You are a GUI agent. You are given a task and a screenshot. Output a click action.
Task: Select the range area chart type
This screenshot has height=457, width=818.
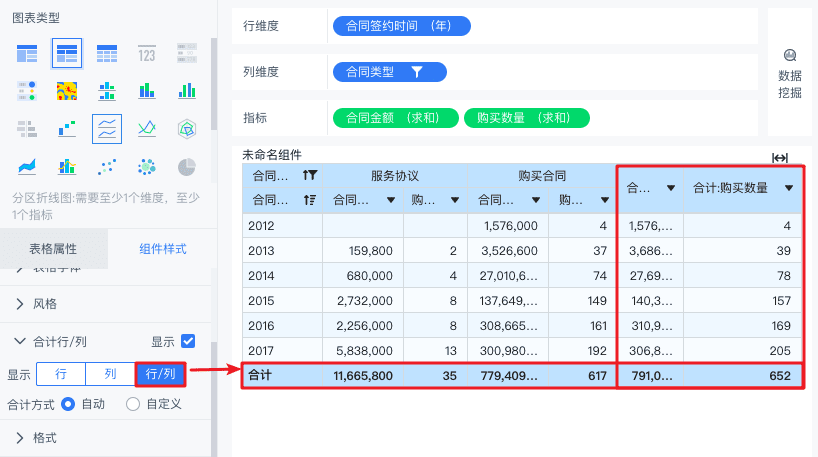(x=27, y=167)
